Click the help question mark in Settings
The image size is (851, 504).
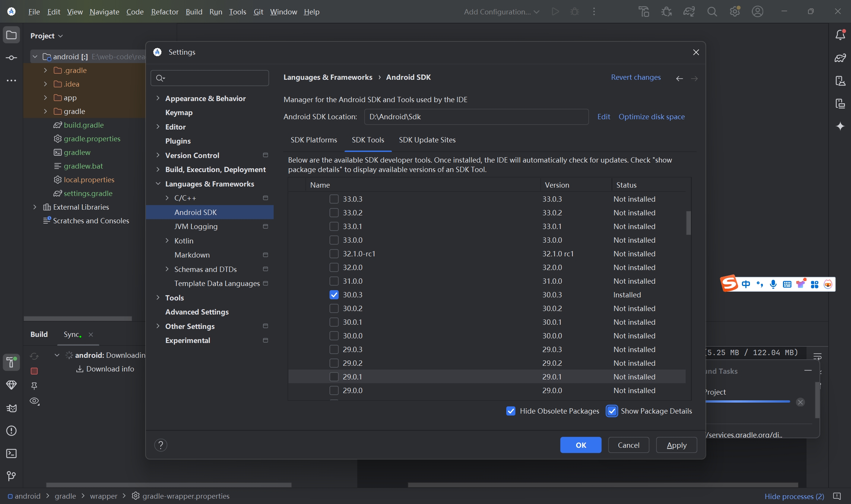click(161, 445)
